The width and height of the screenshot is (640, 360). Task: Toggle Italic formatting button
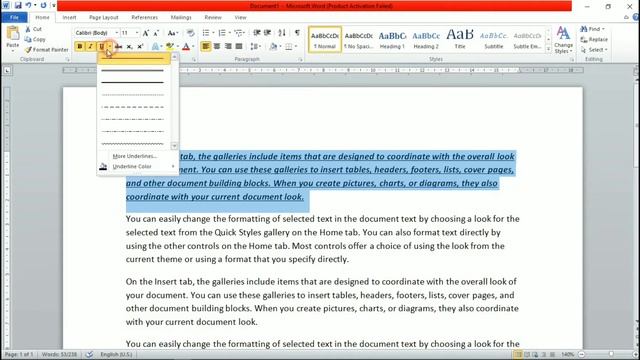(90, 47)
